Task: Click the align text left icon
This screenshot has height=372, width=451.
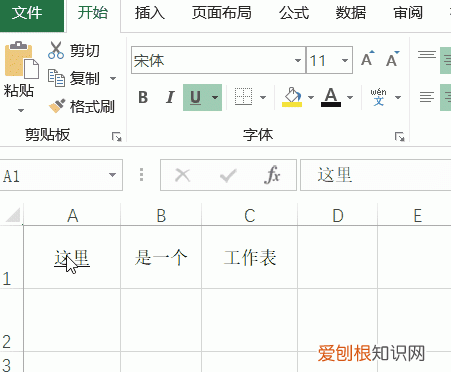Action: click(427, 97)
